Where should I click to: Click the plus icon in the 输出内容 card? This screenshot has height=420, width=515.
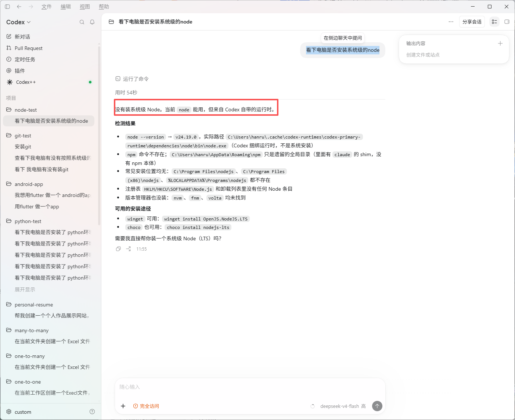coord(500,43)
